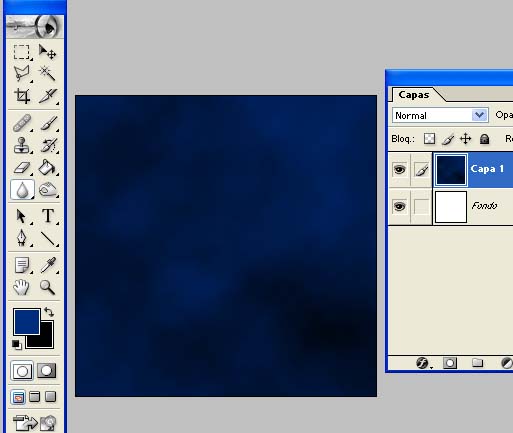
Task: Select the Healing Brush tool
Action: 22,123
